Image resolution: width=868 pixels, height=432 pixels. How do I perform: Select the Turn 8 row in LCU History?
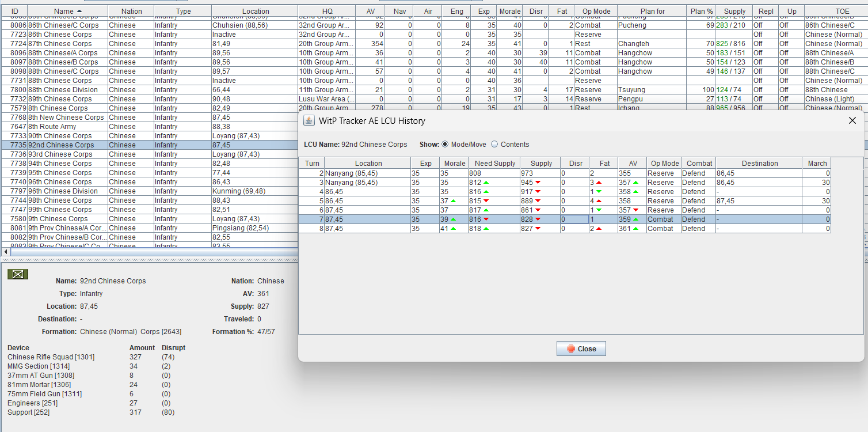point(565,229)
